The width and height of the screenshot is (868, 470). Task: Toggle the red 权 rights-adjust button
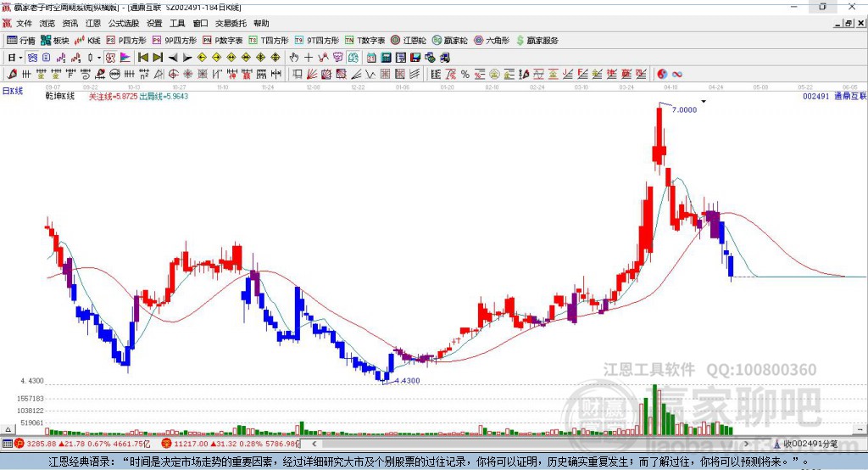(111, 58)
